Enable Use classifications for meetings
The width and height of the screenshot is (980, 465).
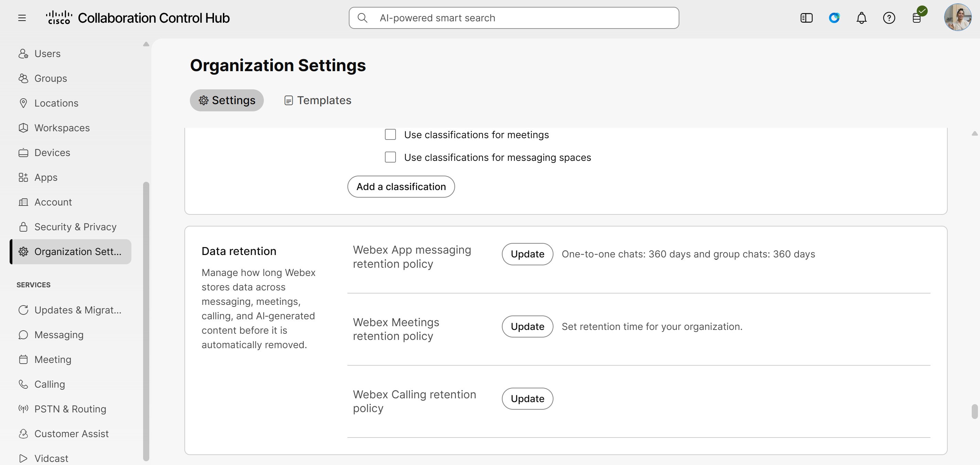(390, 135)
